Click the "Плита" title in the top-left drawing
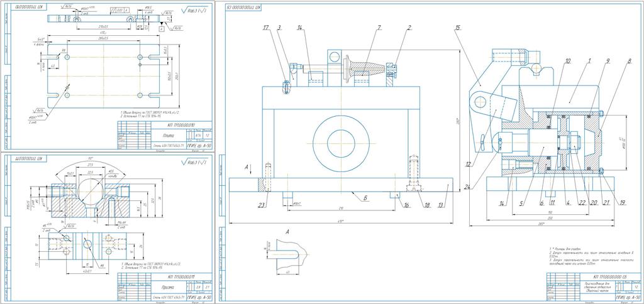The width and height of the screenshot is (644, 304). (169, 135)
